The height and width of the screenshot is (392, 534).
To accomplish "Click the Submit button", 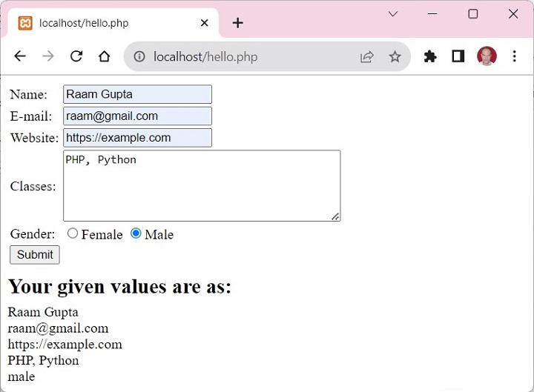I will pos(35,254).
